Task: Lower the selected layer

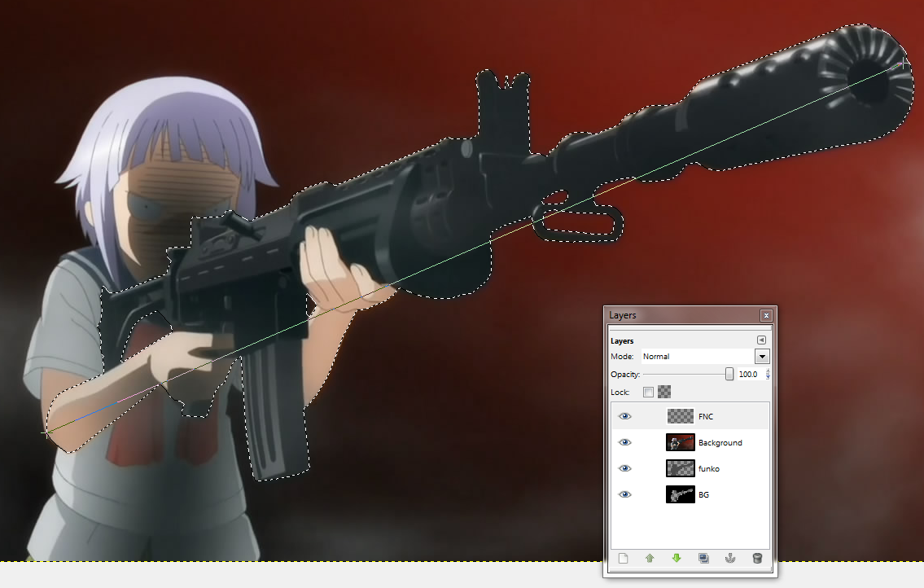Action: (x=677, y=558)
